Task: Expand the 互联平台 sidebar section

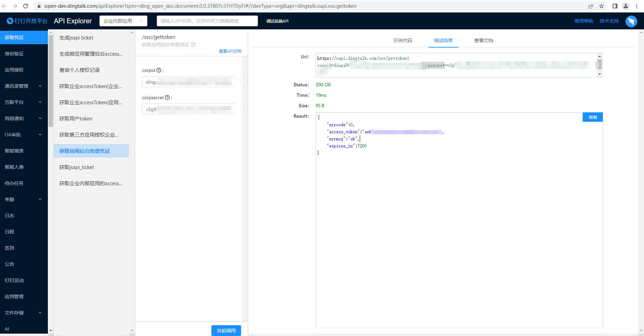Action: [24, 102]
